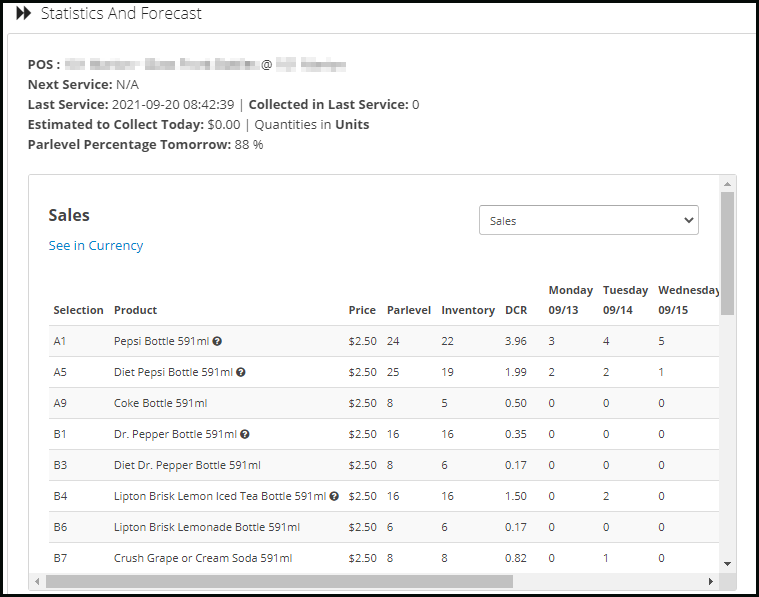Open the Sales dropdown selector
Screen dimensions: 759x597
[x=589, y=220]
